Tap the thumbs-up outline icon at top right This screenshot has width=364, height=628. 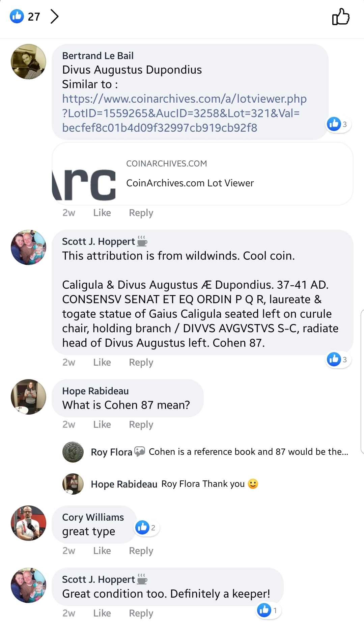(x=341, y=17)
